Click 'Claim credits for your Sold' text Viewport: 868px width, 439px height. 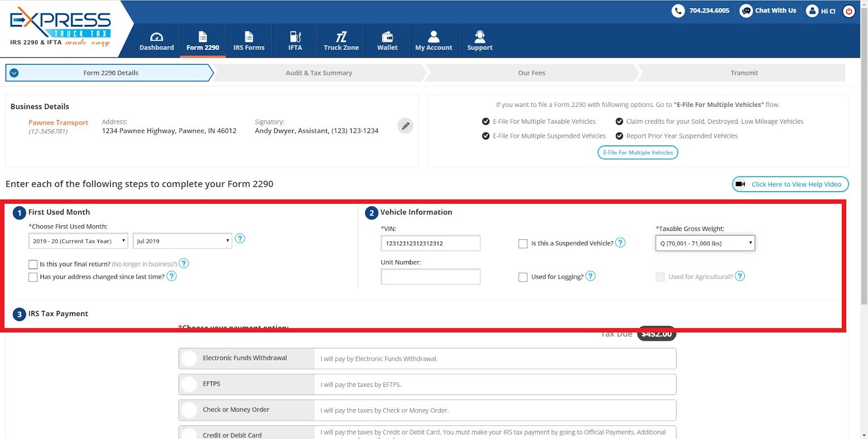pos(715,122)
